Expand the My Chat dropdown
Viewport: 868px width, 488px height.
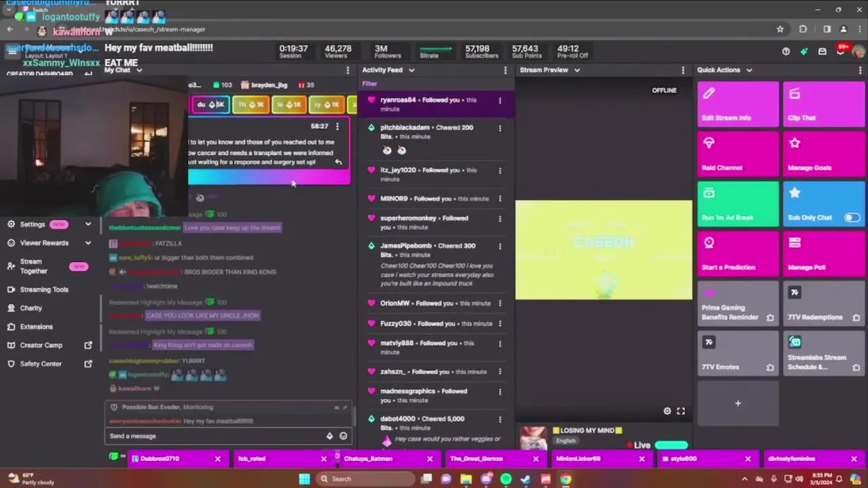139,70
